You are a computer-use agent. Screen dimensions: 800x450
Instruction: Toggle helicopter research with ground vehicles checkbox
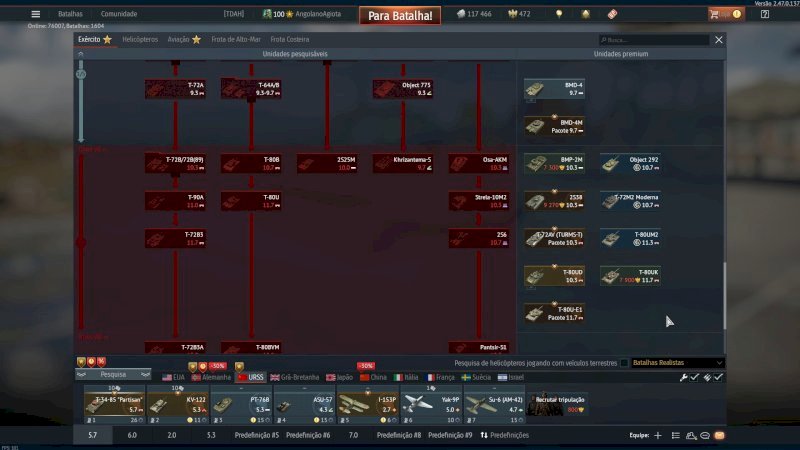tap(625, 362)
